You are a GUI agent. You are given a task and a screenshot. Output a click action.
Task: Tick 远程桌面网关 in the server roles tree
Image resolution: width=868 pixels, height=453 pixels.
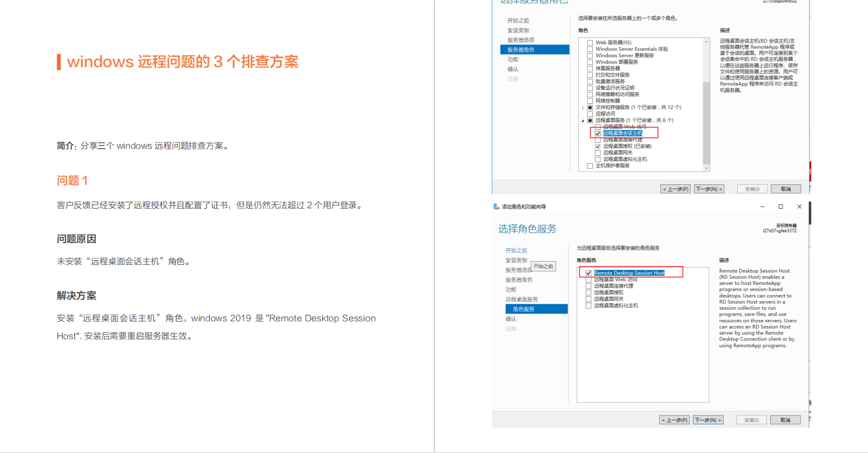[598, 153]
